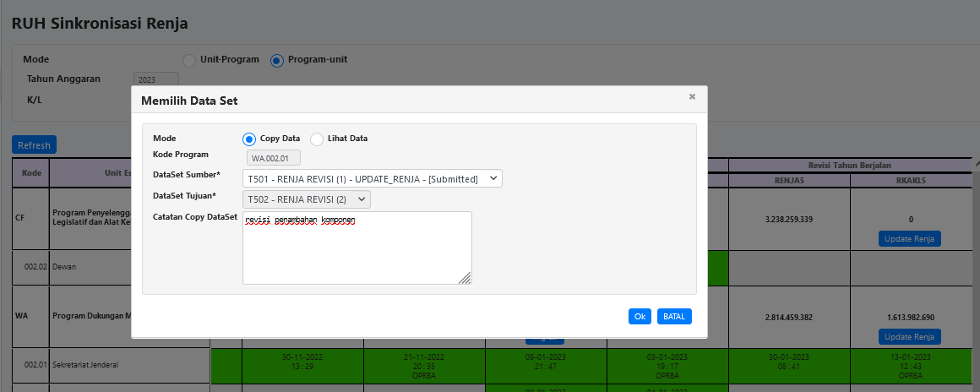
Task: Click Update Renja in the CF row
Action: [909, 238]
